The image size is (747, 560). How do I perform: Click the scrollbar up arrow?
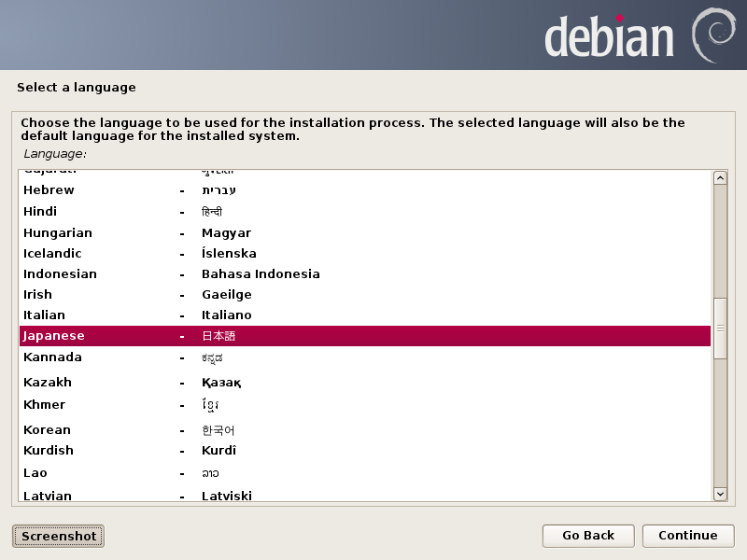click(720, 178)
